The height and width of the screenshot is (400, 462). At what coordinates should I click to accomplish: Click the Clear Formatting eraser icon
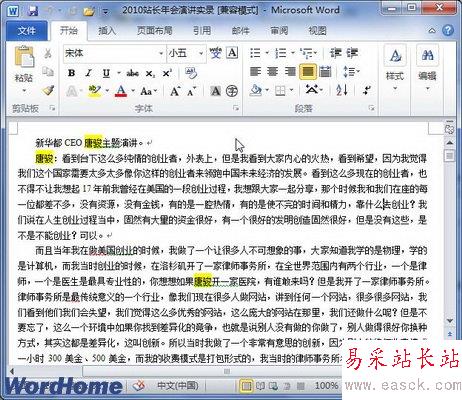point(191,73)
